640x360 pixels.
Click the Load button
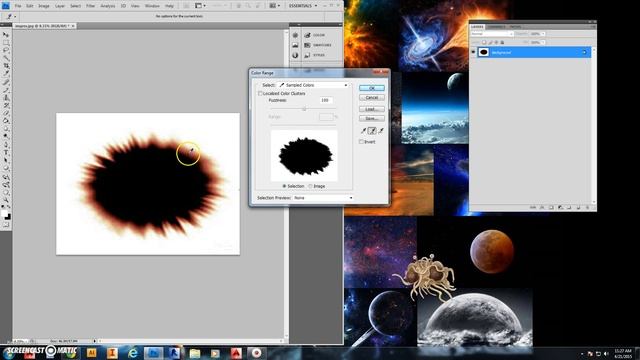tap(372, 109)
